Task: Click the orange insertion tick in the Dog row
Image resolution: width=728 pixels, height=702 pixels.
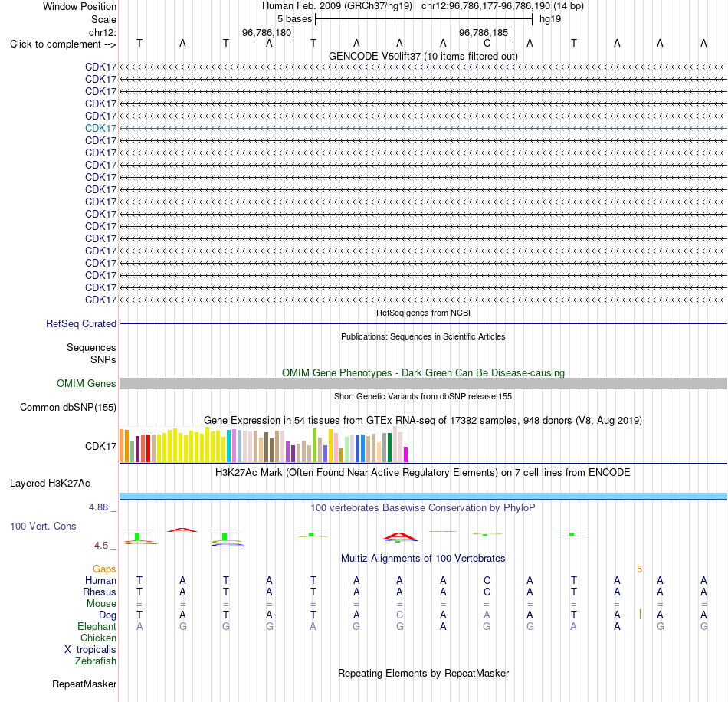Action: pos(640,615)
